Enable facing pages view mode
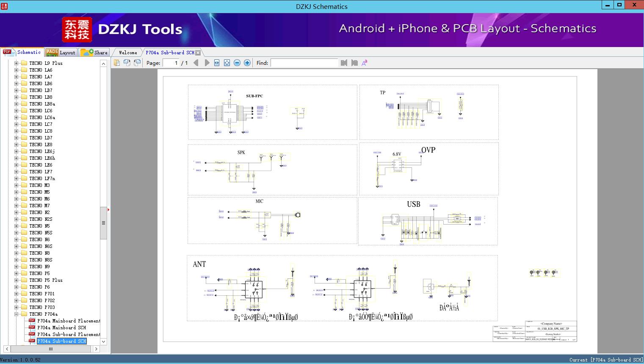Screen dimensions: 644x364 (127, 62)
